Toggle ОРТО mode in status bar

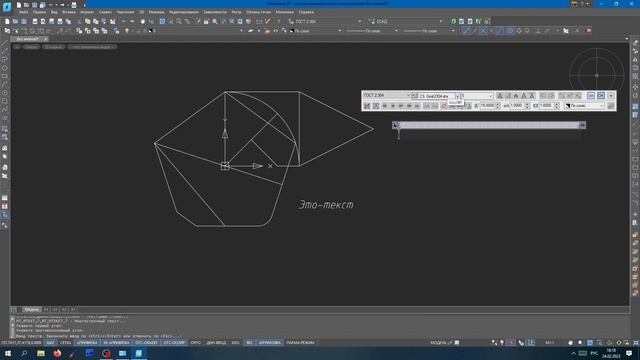(196, 342)
